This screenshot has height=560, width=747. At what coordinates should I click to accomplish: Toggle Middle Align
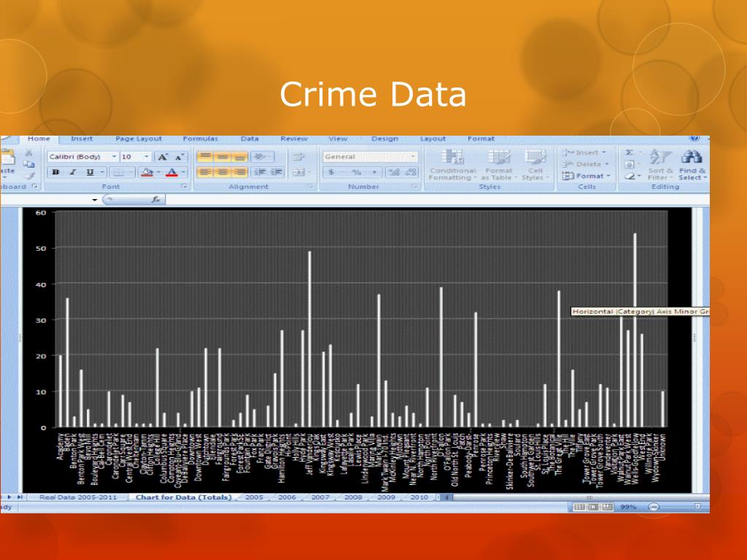tap(222, 157)
